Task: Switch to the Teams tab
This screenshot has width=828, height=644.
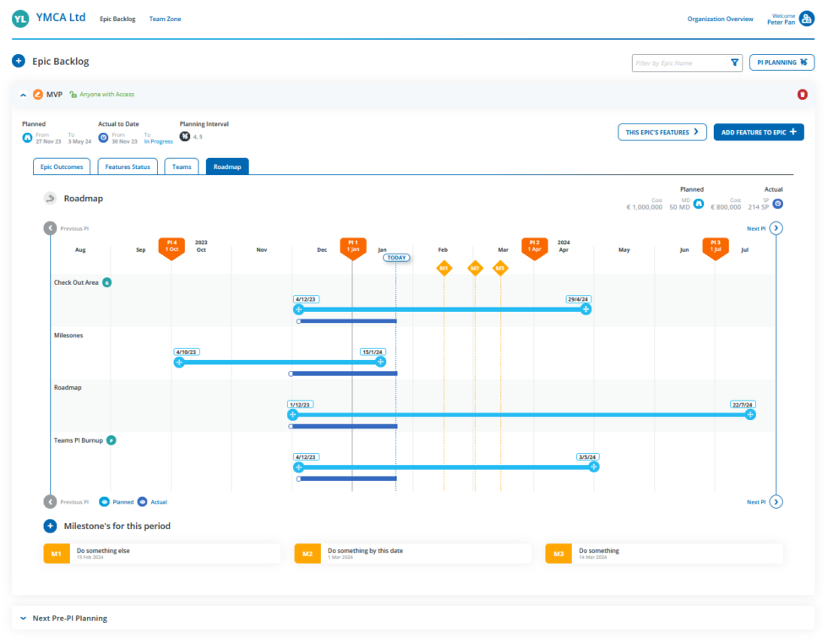Action: [182, 166]
